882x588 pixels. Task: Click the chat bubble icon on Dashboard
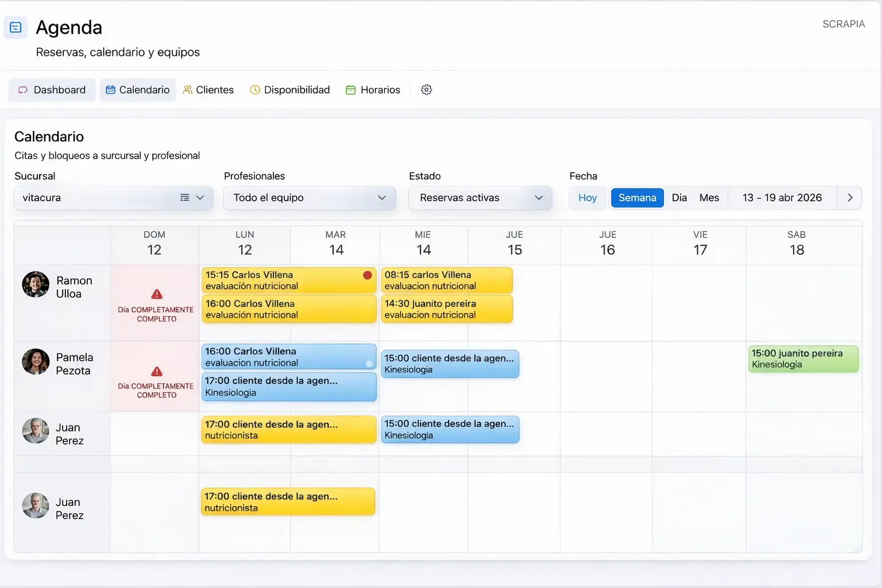[x=23, y=90]
